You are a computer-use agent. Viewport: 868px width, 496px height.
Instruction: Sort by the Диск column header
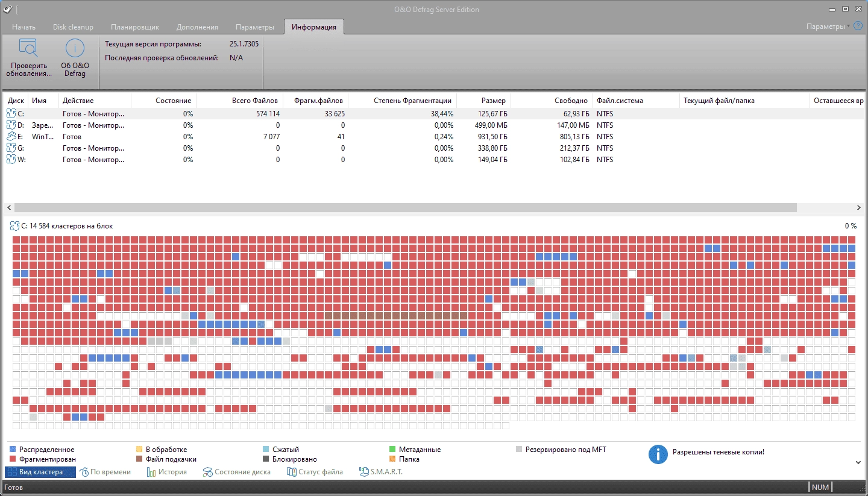point(16,101)
